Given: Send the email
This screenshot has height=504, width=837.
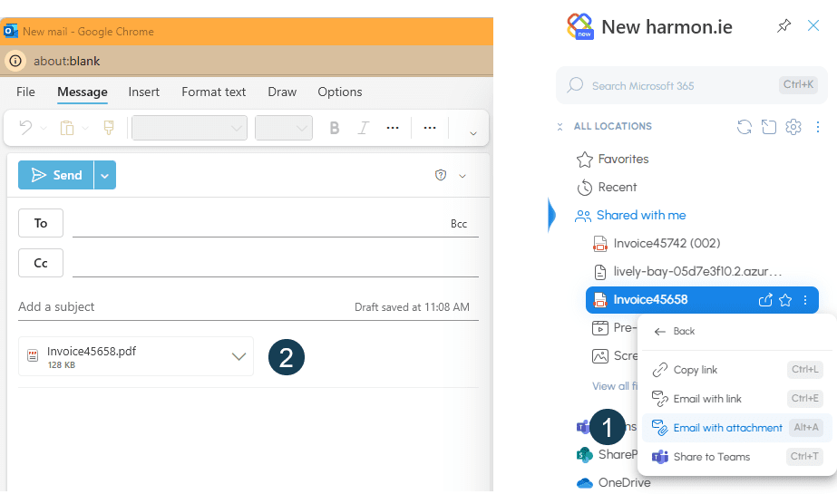Looking at the screenshot, I should (56, 175).
